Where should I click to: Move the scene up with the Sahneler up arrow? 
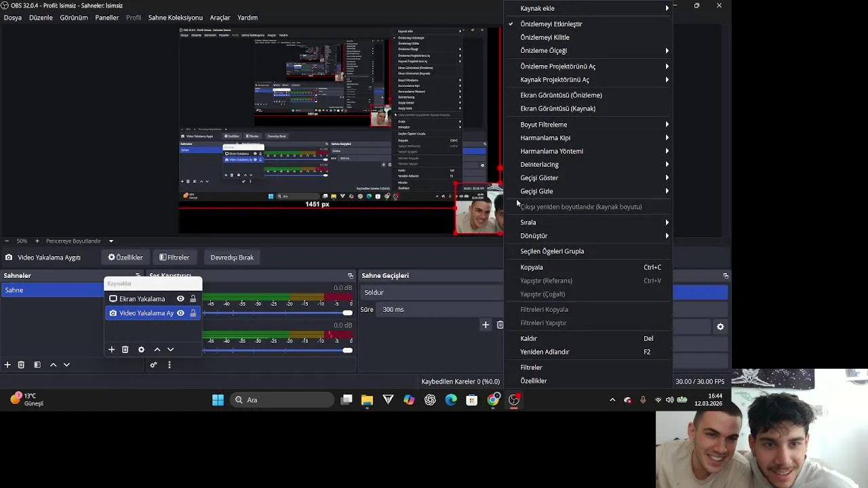pos(54,365)
